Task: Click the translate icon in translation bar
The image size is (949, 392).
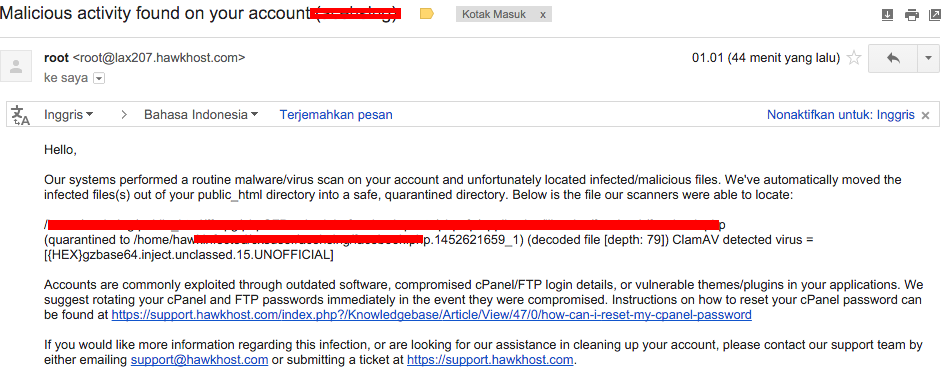Action: pyautogui.click(x=20, y=115)
